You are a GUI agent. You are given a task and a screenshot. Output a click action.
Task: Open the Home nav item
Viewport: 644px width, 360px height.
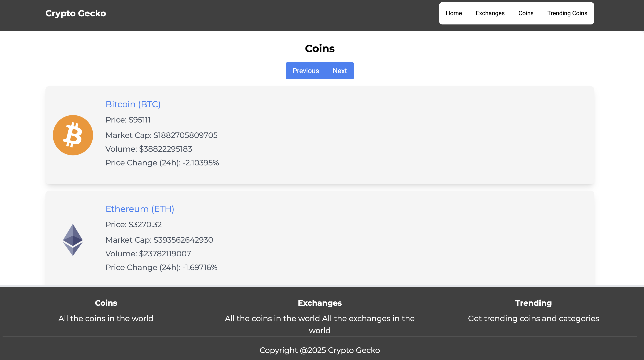click(x=454, y=13)
